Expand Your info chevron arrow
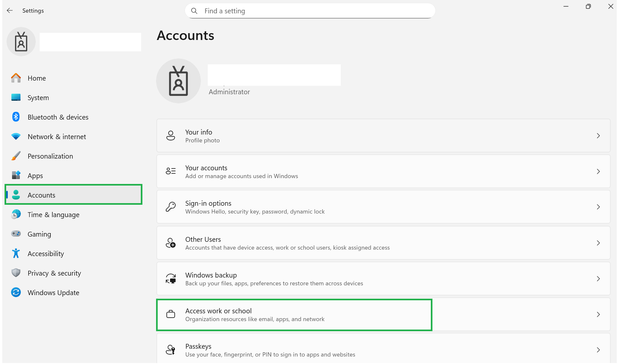 pyautogui.click(x=598, y=136)
